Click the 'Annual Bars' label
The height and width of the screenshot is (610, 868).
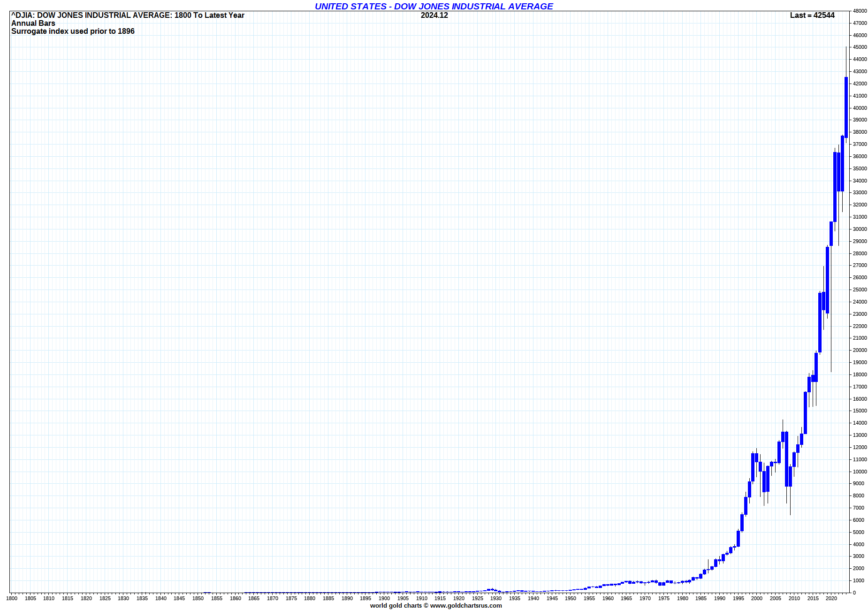33,23
